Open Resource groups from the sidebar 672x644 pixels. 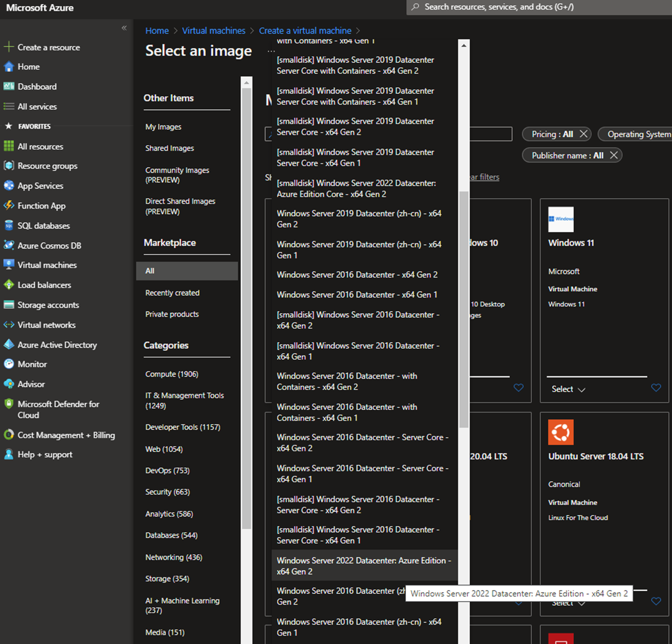47,166
